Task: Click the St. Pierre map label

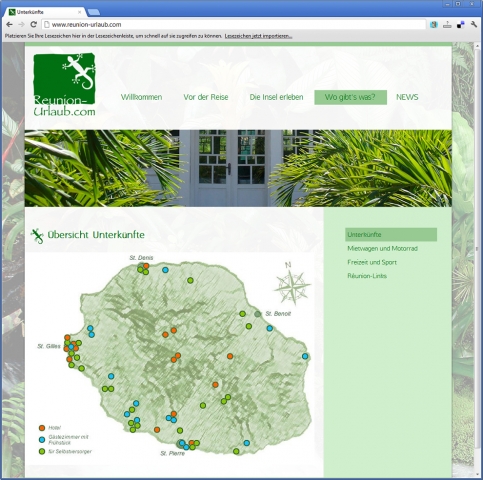Action: coord(172,453)
